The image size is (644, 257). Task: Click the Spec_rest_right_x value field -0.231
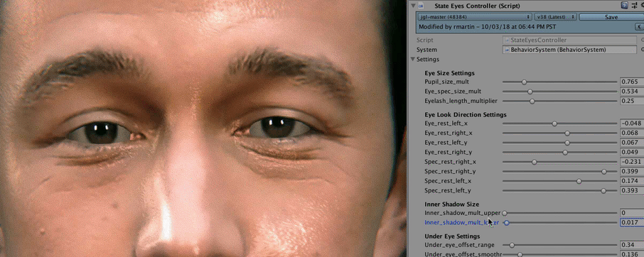coord(632,162)
